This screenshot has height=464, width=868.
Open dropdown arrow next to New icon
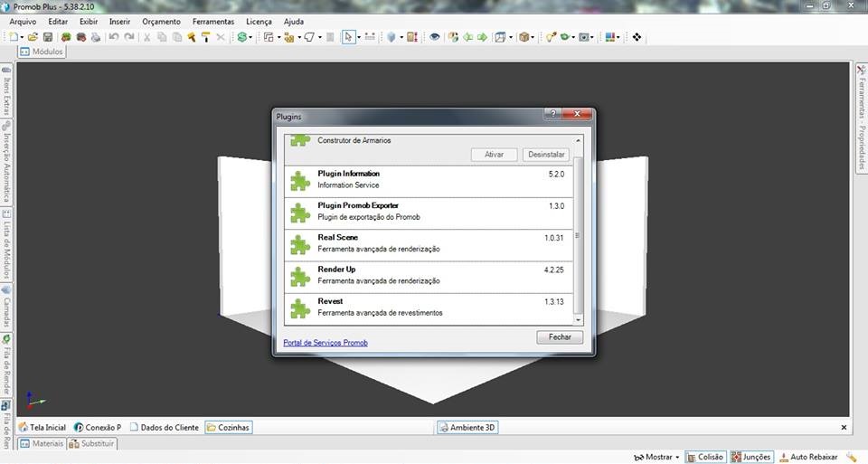pyautogui.click(x=22, y=38)
